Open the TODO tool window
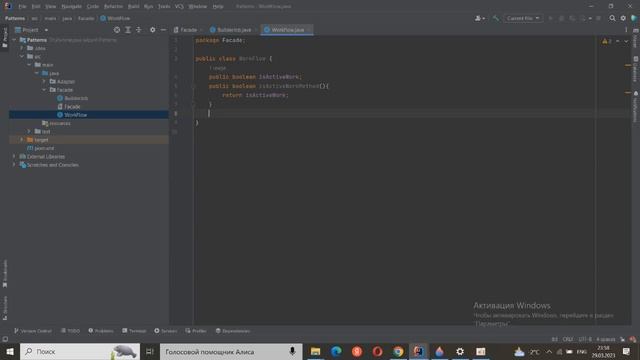The width and height of the screenshot is (640, 360). (71, 331)
